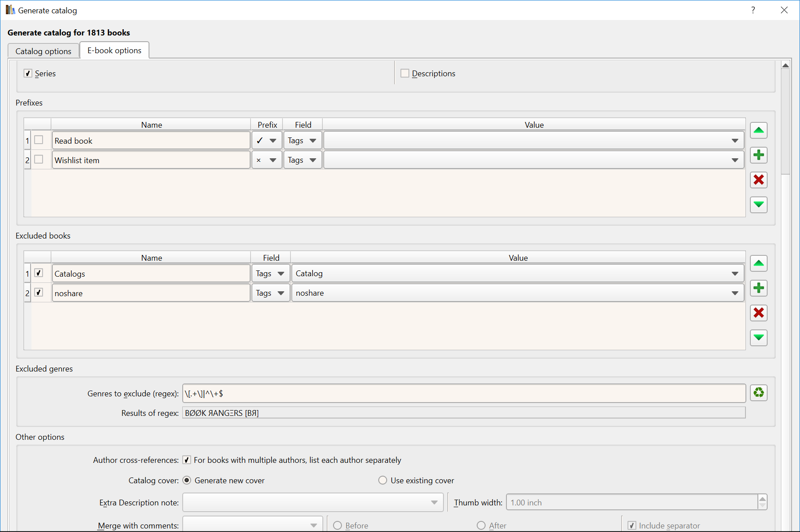Open Field dropdown for Wishlist item rule
This screenshot has height=532, width=800.
302,160
